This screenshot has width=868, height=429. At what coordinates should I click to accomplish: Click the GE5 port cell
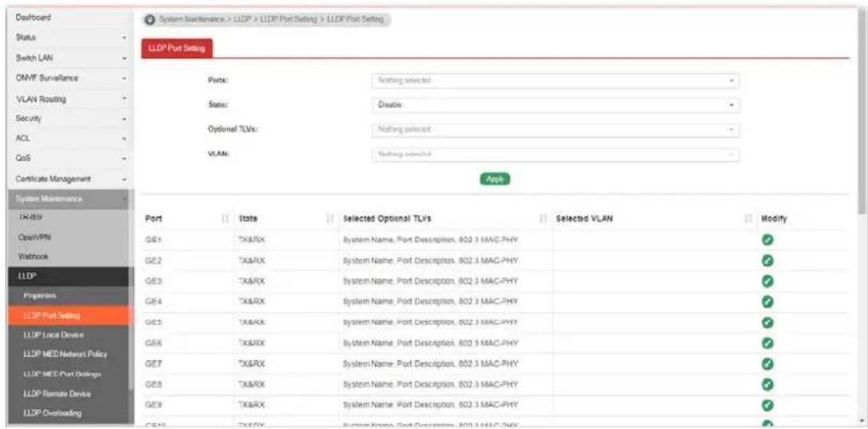click(x=153, y=322)
